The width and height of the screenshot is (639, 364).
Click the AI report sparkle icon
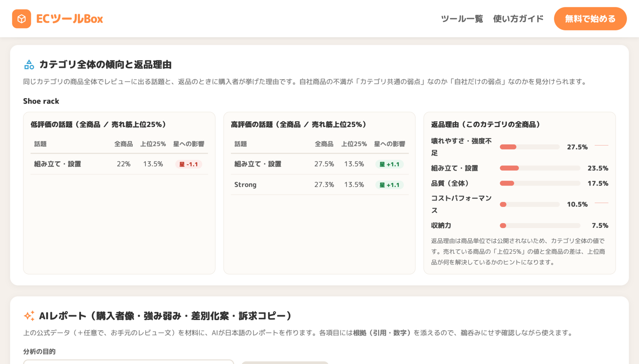(x=29, y=316)
